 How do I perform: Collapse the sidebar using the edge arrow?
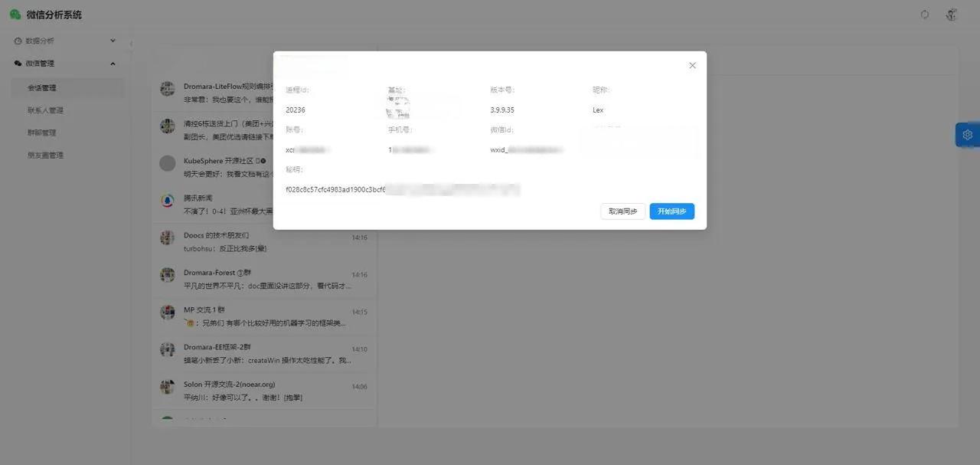click(x=131, y=44)
